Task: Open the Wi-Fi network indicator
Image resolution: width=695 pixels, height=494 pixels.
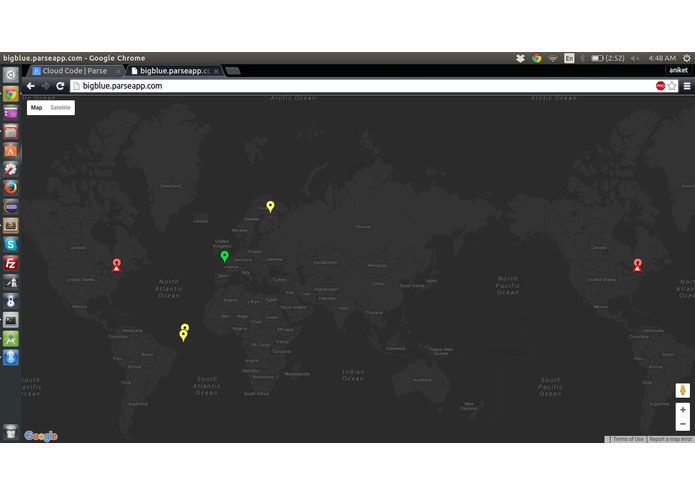Action: 553,58
